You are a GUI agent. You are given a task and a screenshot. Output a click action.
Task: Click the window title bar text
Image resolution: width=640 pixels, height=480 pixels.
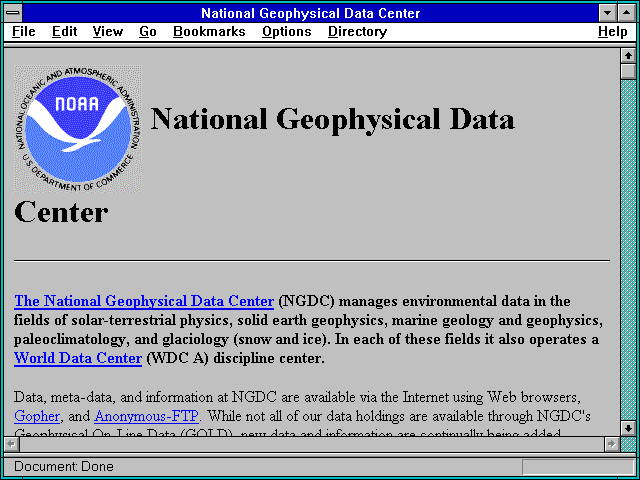[311, 13]
